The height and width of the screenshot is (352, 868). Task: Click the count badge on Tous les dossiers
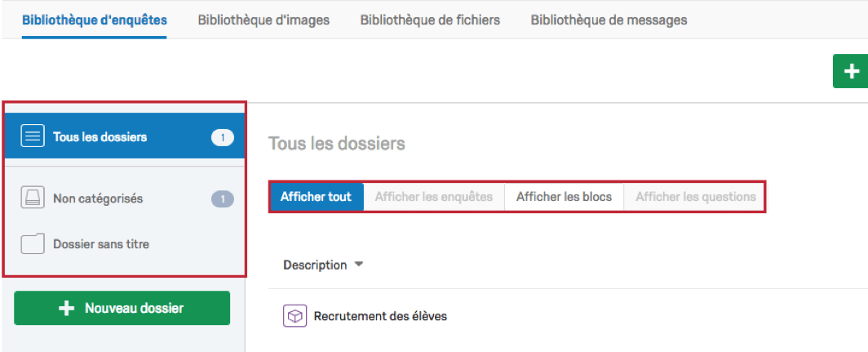coord(223,137)
